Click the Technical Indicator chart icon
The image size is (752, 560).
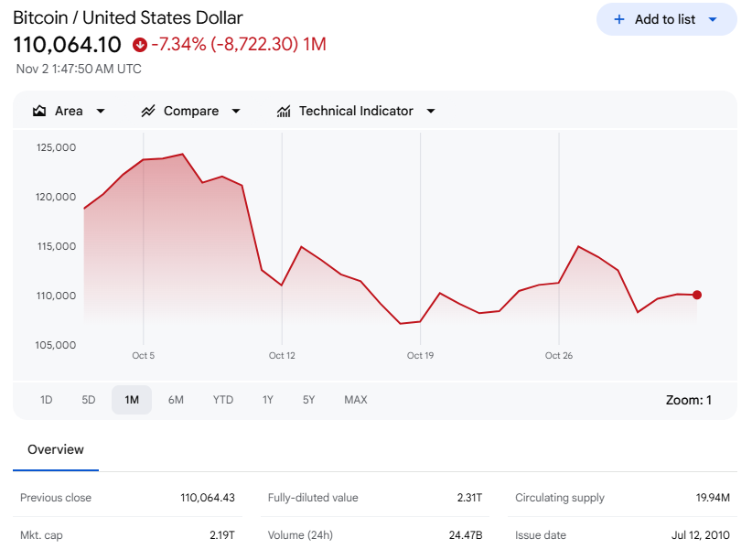point(284,111)
